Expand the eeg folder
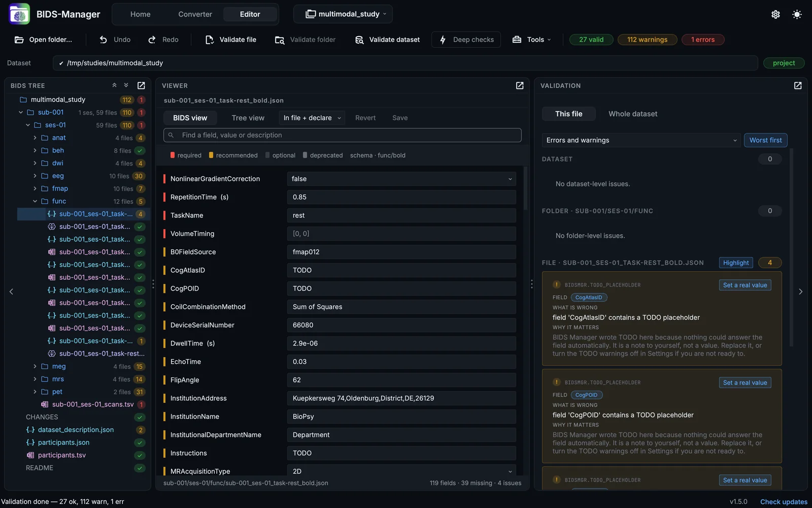Viewport: 812px width, 508px height. [35, 176]
